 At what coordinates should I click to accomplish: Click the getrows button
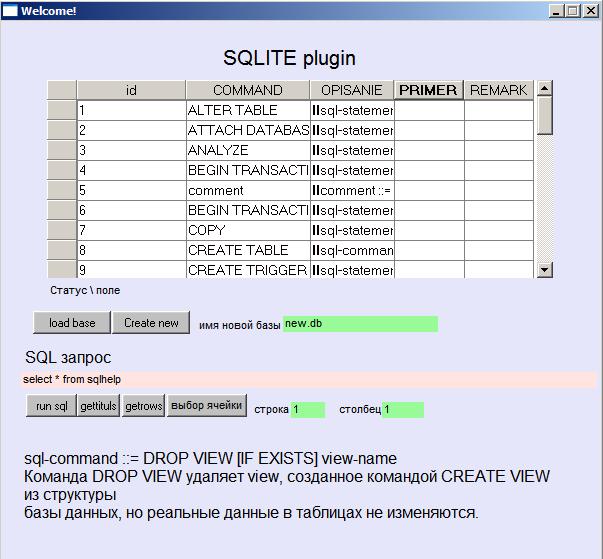point(143,406)
